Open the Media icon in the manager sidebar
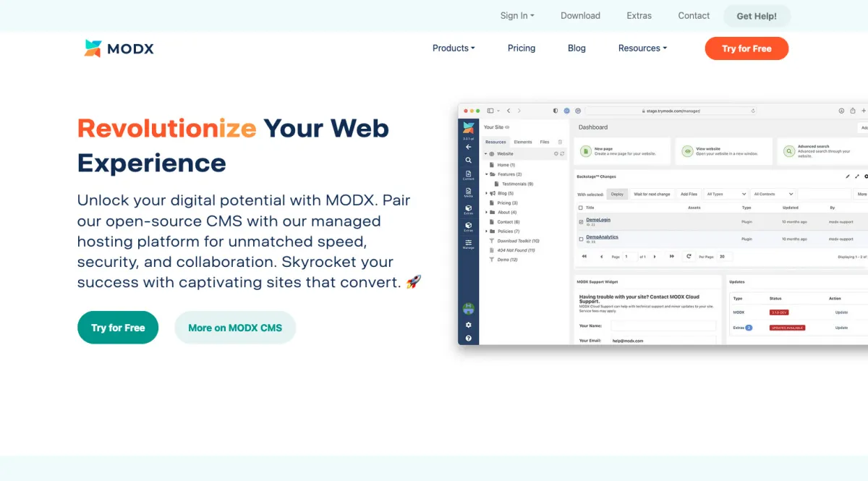868x481 pixels. click(x=469, y=192)
